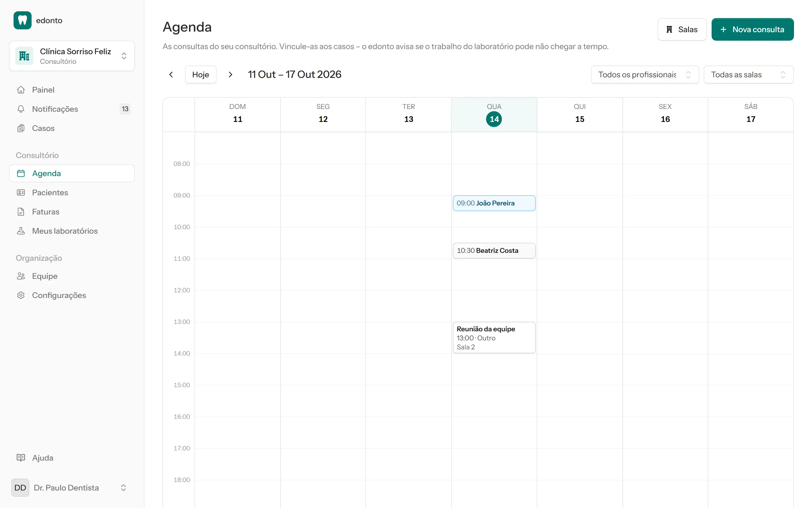
Task: Open Casos in the sidebar
Action: pos(72,128)
